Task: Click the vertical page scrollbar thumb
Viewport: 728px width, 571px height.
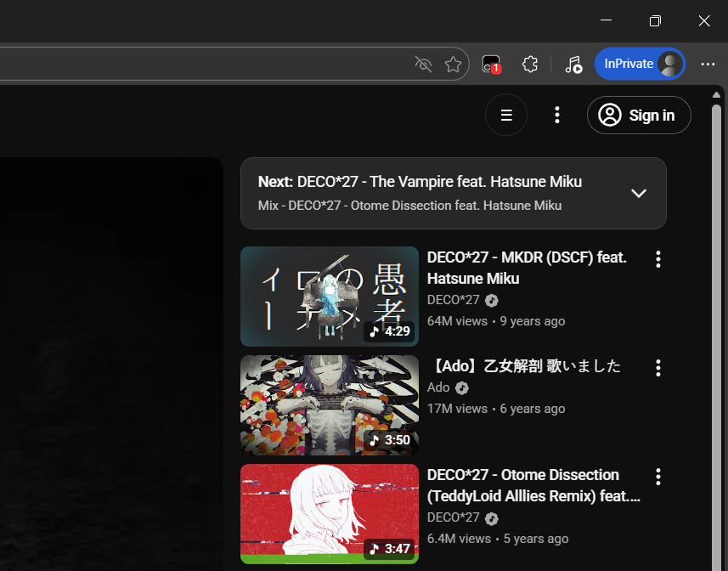Action: coord(716,337)
